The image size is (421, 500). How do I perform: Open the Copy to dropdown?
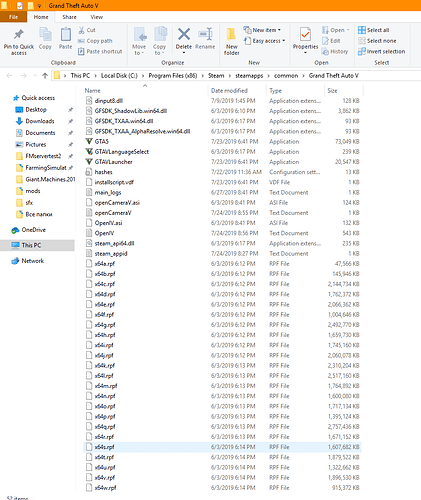coord(160,41)
